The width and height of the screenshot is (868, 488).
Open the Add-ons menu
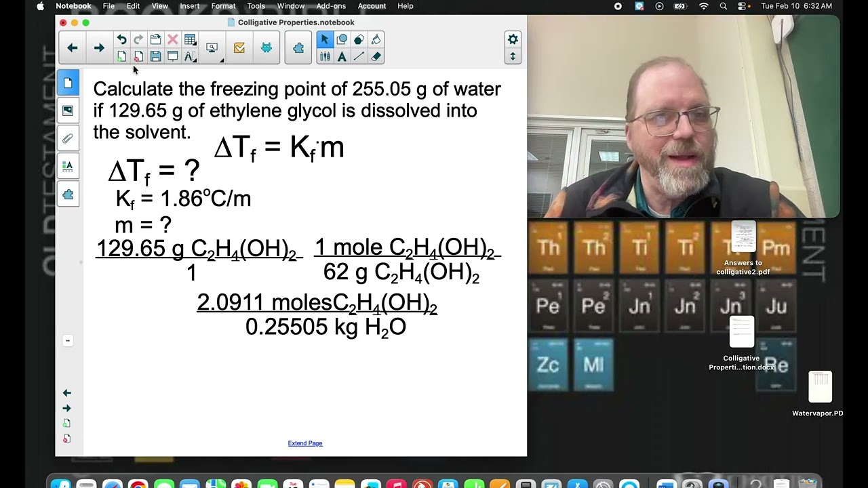pyautogui.click(x=331, y=6)
